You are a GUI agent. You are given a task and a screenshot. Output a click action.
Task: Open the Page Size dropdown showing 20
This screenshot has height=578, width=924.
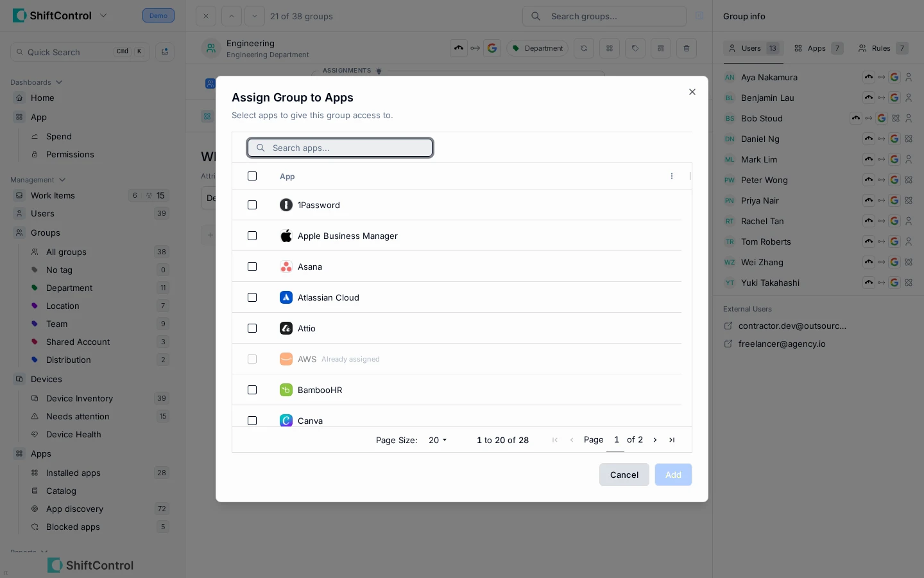click(x=438, y=440)
